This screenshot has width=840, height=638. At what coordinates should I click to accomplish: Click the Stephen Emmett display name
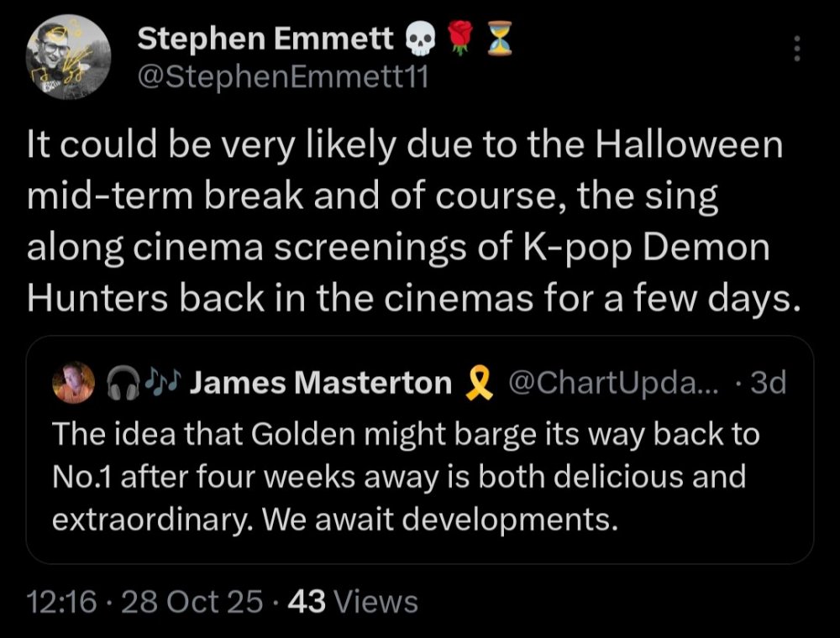[265, 37]
